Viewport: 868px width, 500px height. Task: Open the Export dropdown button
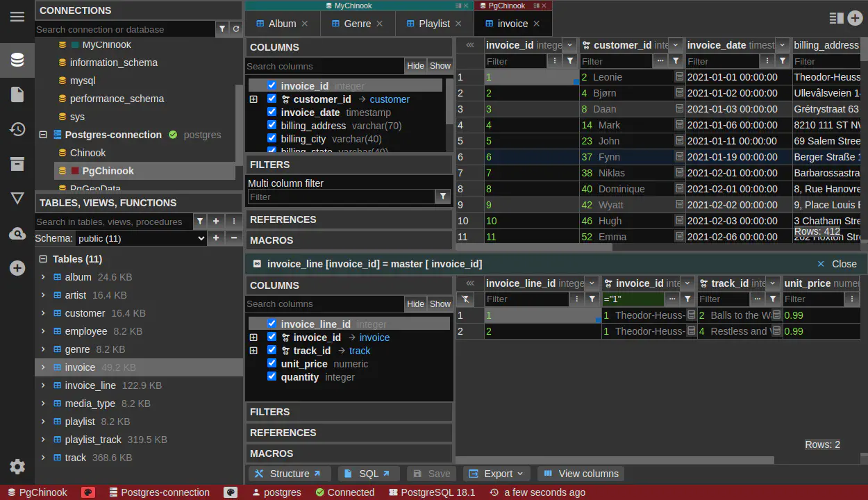coord(496,474)
